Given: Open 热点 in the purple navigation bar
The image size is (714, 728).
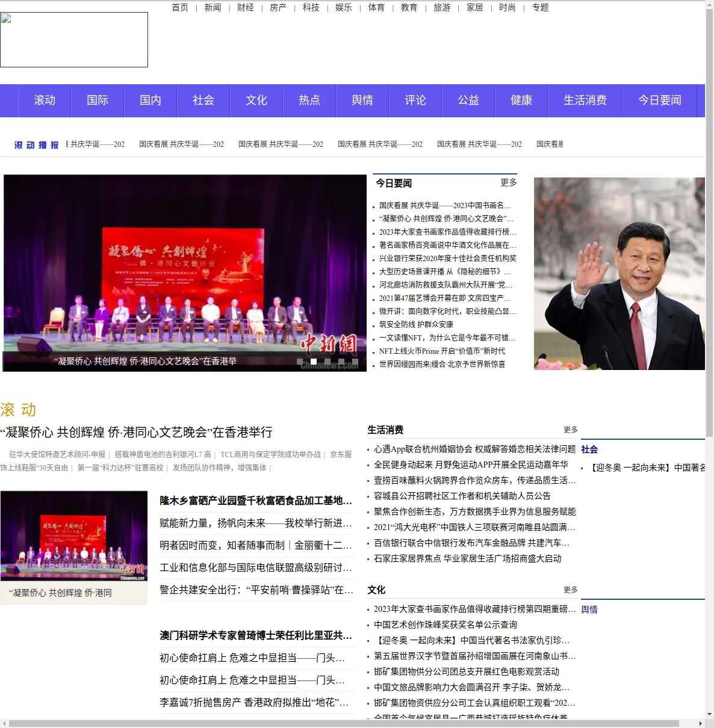Looking at the screenshot, I should pyautogui.click(x=309, y=100).
